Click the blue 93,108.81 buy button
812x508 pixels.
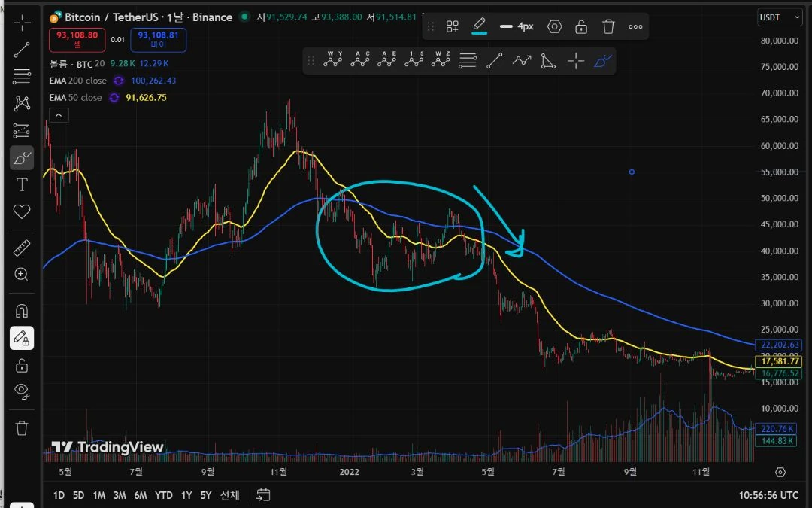(158, 40)
